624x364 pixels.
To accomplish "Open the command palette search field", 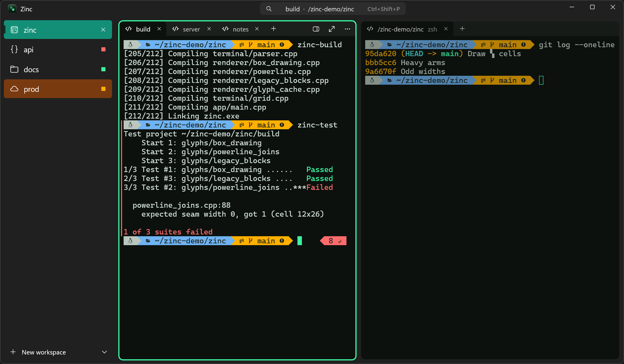I will pos(333,9).
